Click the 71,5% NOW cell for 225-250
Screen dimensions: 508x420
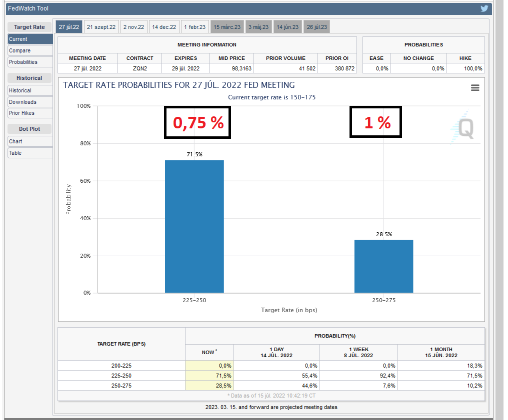tap(209, 376)
